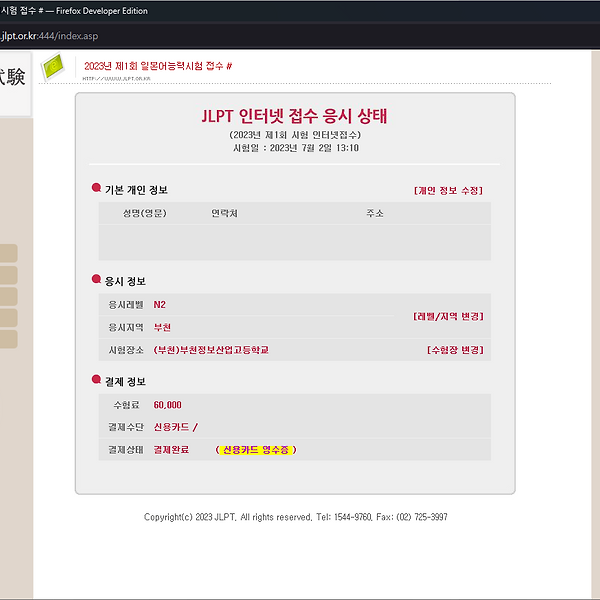Click the 연락처 column header

point(225,213)
